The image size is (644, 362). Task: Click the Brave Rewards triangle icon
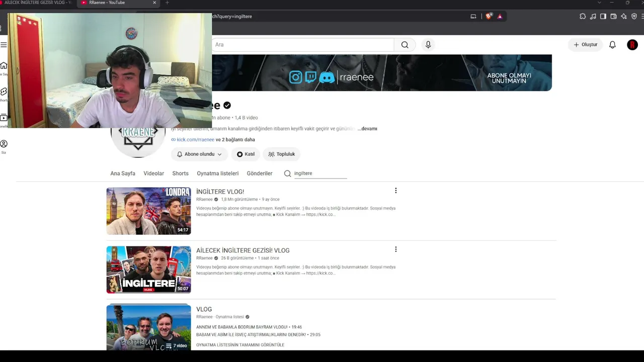pos(500,16)
